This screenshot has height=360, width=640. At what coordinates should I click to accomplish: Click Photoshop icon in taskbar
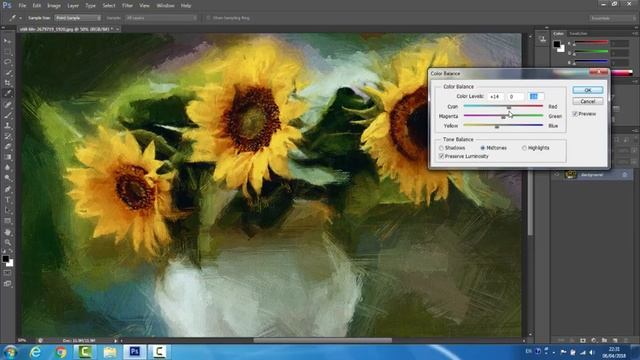[135, 352]
